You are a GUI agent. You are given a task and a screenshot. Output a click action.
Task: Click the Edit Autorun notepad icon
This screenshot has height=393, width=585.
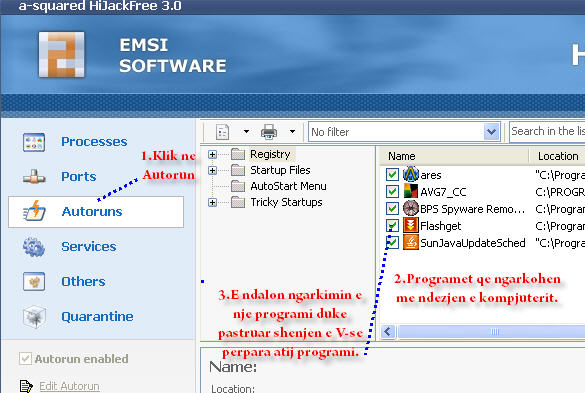(x=26, y=386)
